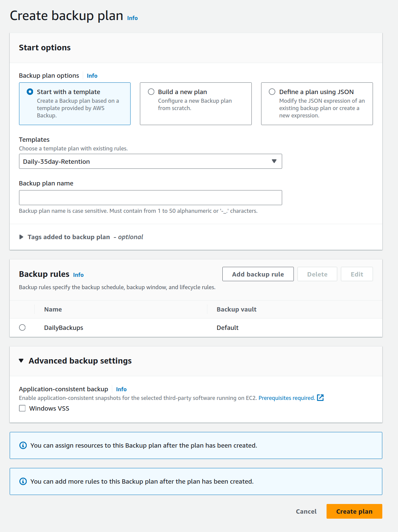Image resolution: width=398 pixels, height=532 pixels.
Task: Click the info icon in the add more rules notice
Action: click(x=23, y=481)
